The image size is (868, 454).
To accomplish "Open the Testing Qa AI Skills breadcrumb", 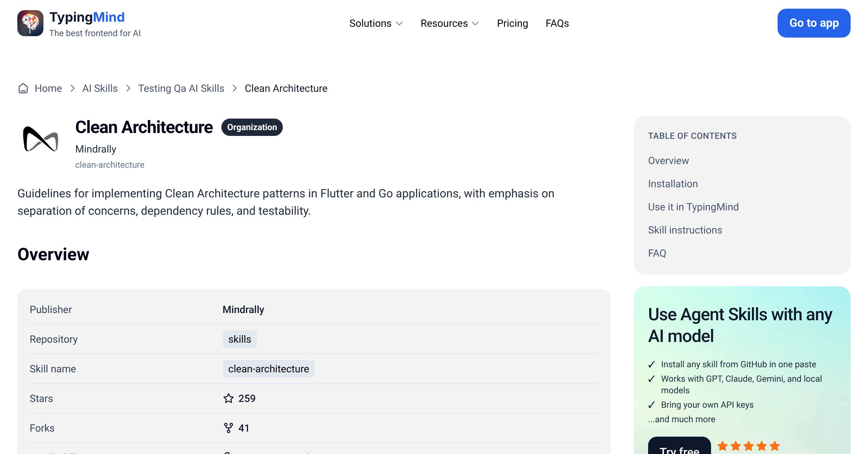I will 181,89.
